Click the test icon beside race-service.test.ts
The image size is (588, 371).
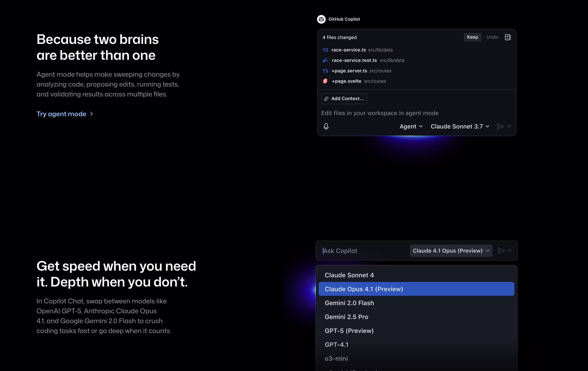tap(325, 60)
